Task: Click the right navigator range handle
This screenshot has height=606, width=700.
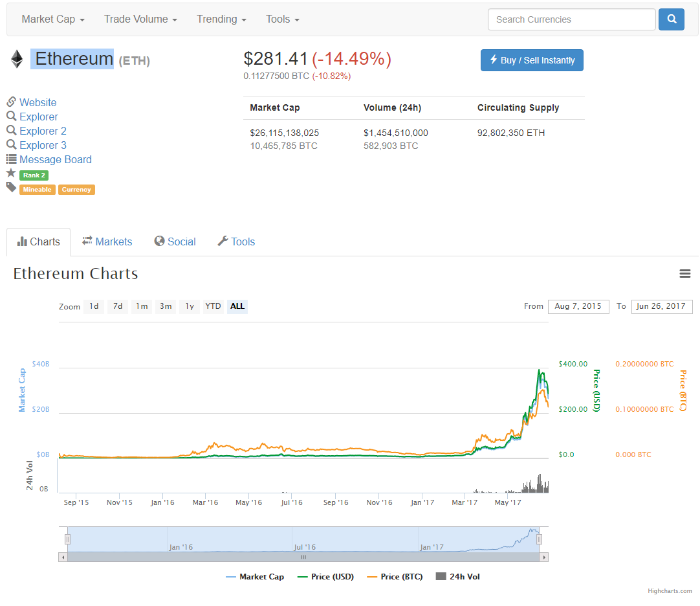Action: pos(540,539)
